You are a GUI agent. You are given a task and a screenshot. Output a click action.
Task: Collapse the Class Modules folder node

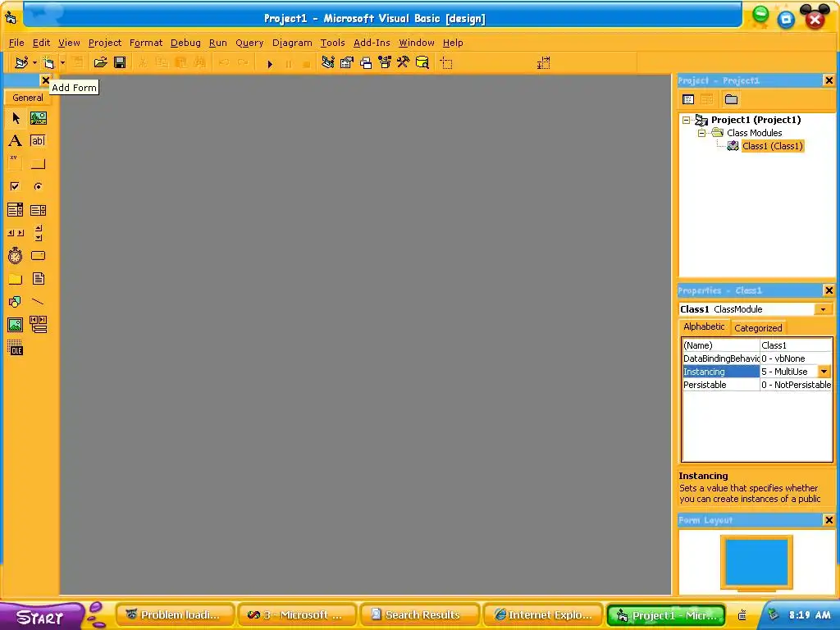702,133
